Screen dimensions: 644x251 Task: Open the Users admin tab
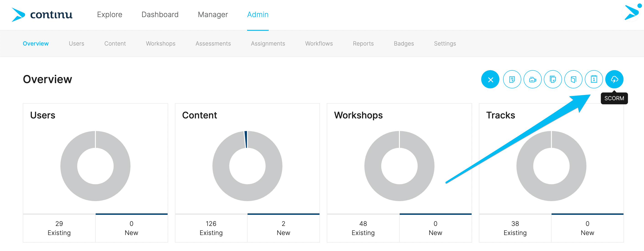(x=76, y=43)
